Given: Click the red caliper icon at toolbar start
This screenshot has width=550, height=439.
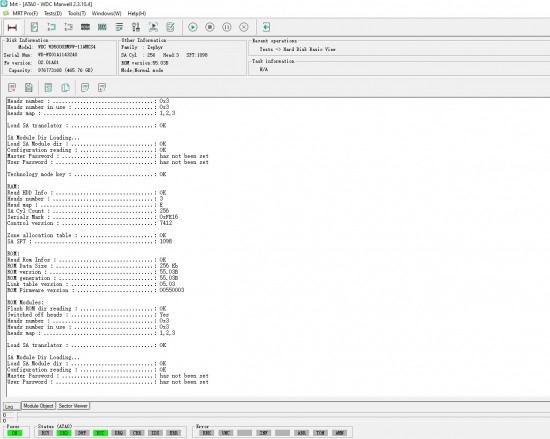Looking at the screenshot, I should click(12, 27).
